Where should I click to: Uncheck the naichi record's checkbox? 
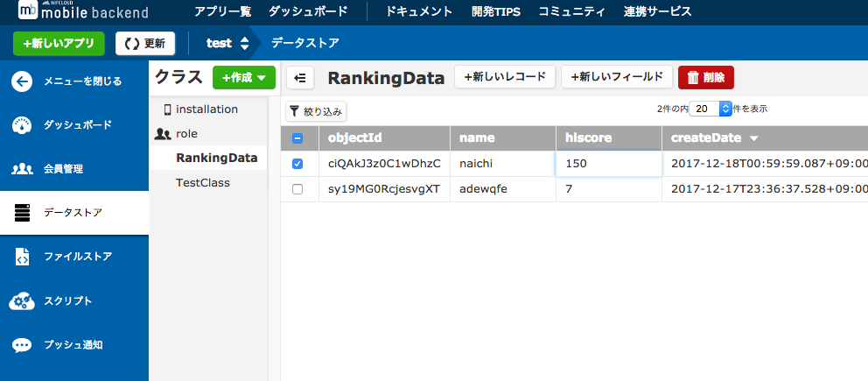point(297,164)
